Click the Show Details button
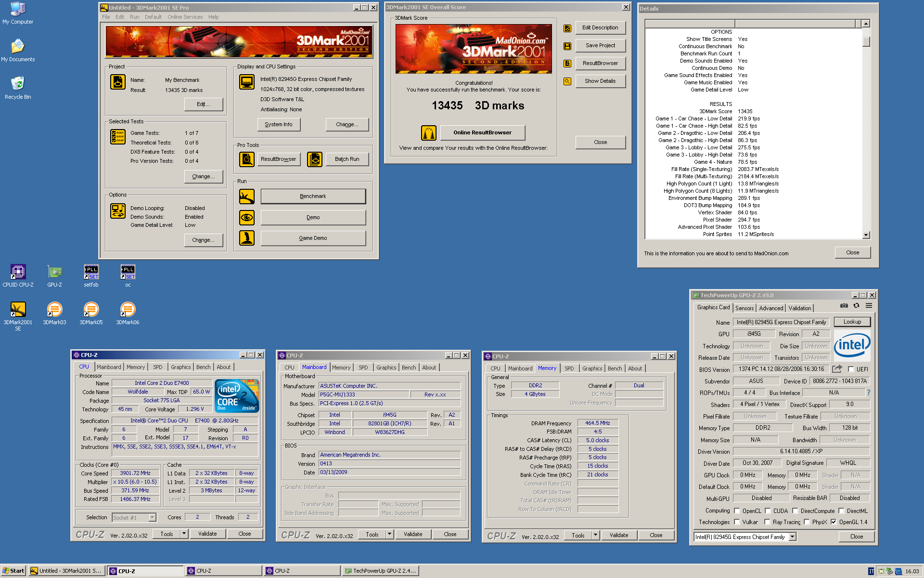 [600, 81]
